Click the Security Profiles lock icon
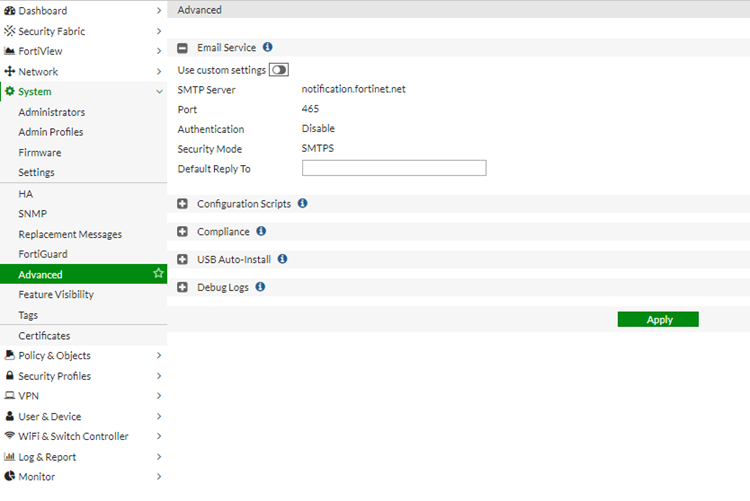Viewport: 750px width, 501px height. point(10,376)
